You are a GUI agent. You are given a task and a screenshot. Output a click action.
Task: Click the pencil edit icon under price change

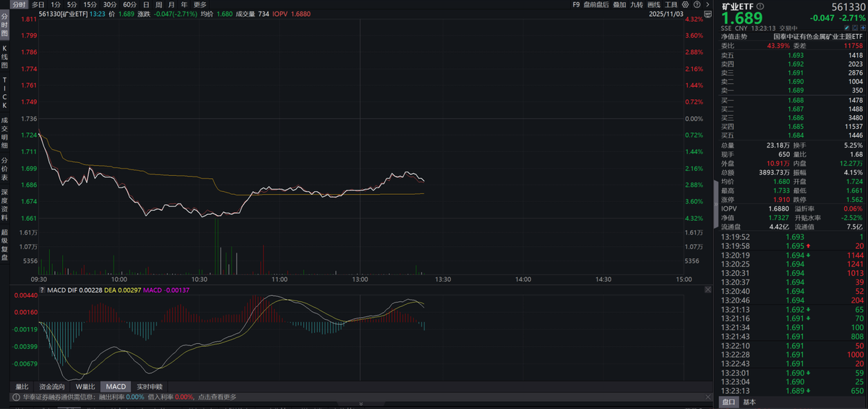pyautogui.click(x=847, y=27)
